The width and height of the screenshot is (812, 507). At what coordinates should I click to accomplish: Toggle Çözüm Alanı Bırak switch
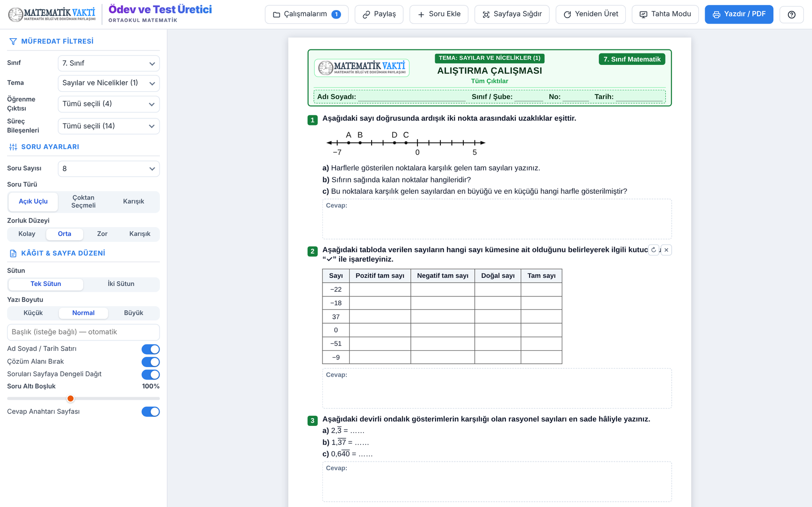tap(150, 362)
